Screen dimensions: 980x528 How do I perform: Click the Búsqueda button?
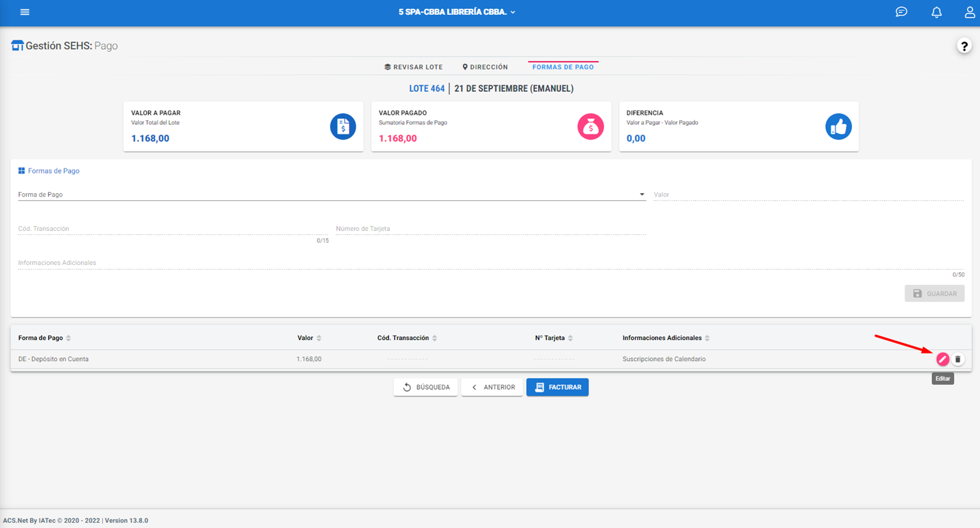click(x=426, y=387)
